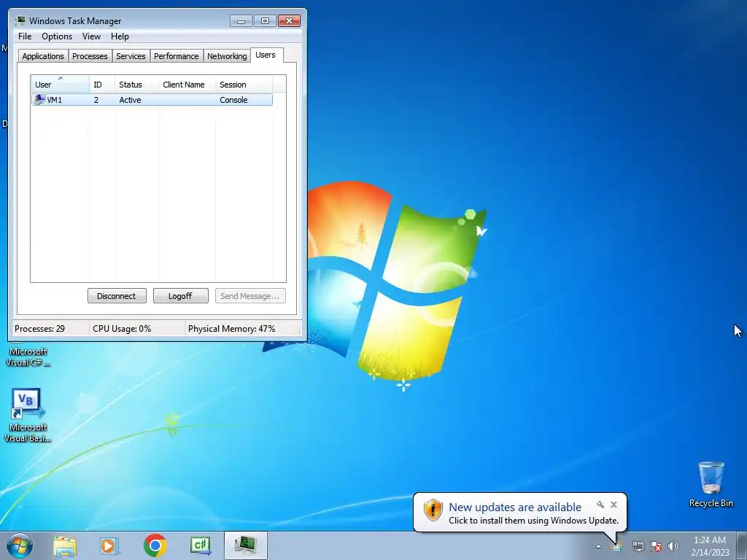Sort by the ID column header
747x560 pixels.
point(102,84)
